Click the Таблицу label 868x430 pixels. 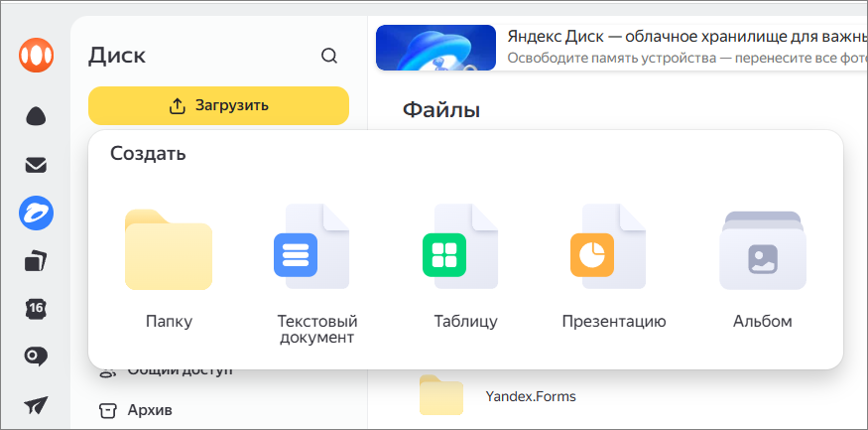(x=465, y=322)
